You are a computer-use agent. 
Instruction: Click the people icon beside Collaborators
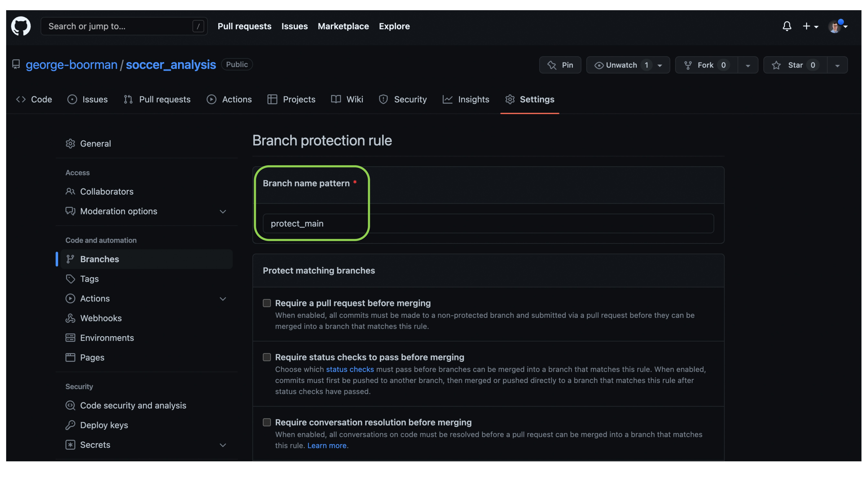click(70, 191)
